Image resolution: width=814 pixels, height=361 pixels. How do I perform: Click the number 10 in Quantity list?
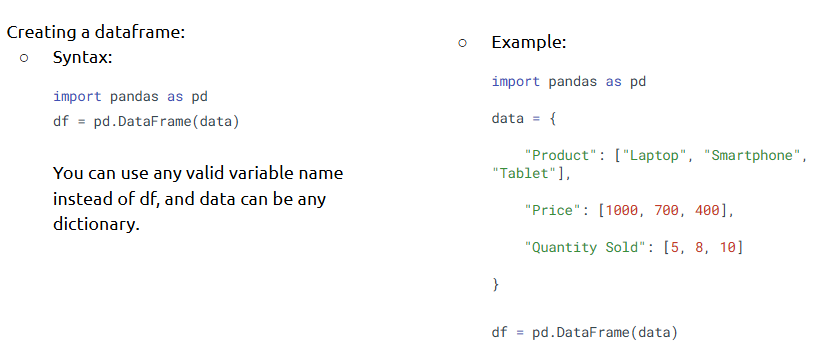[727, 247]
